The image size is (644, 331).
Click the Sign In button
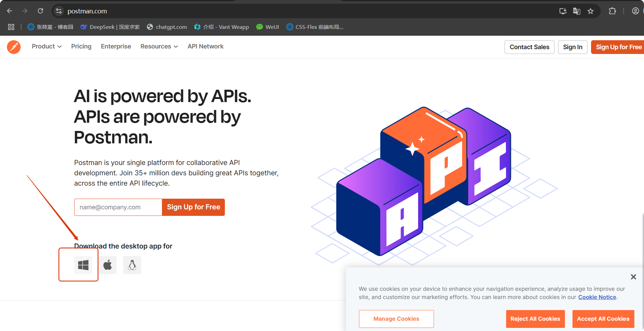[573, 47]
